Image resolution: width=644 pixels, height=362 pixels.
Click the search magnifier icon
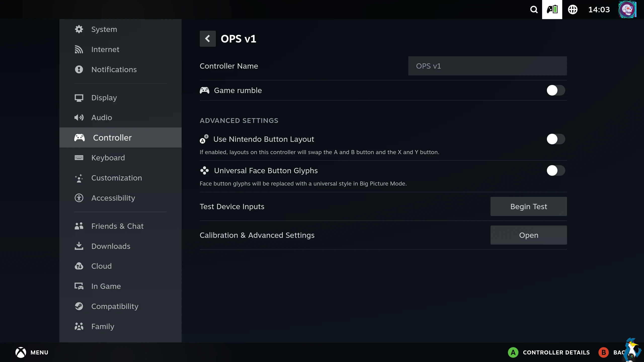[534, 10]
